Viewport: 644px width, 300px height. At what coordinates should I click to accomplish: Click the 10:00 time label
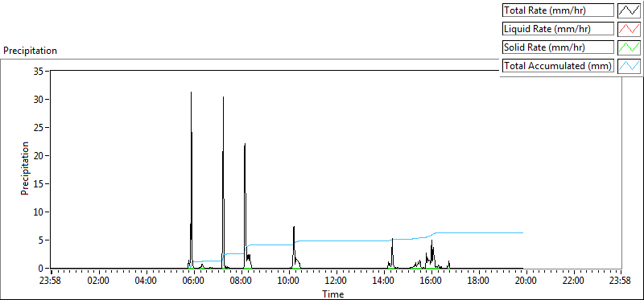point(289,282)
